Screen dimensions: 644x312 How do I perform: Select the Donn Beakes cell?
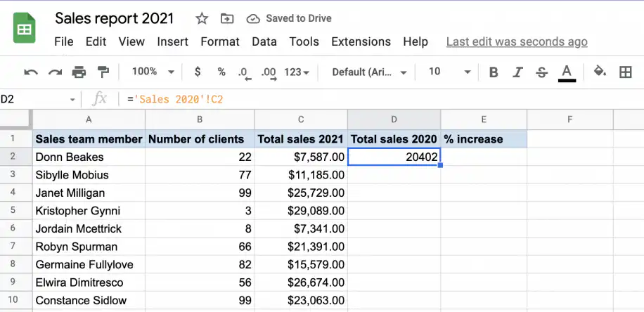click(89, 157)
